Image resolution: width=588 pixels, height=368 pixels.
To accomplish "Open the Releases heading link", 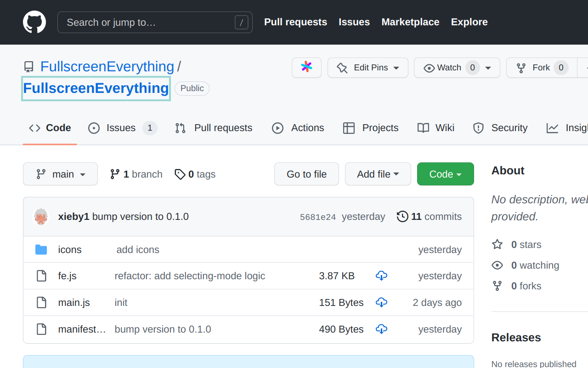I will point(516,338).
